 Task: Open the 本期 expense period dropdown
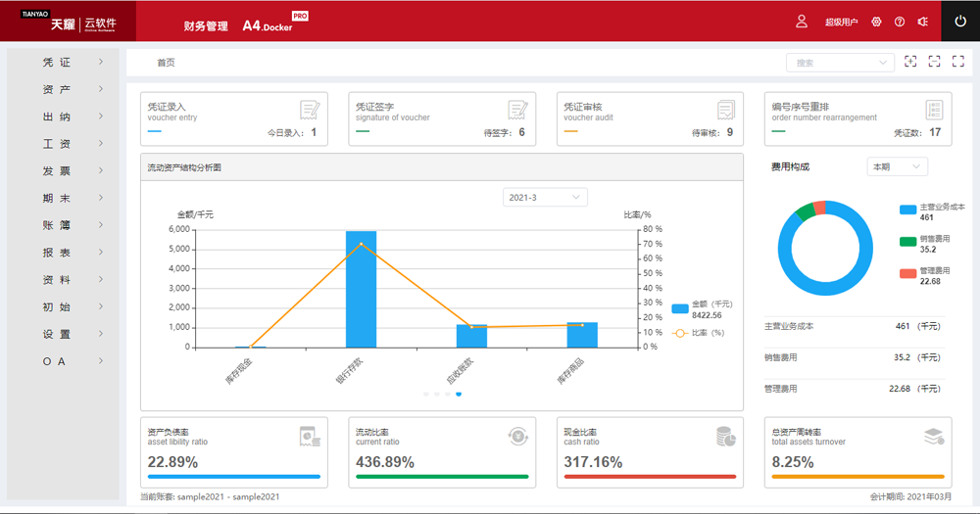pos(897,166)
